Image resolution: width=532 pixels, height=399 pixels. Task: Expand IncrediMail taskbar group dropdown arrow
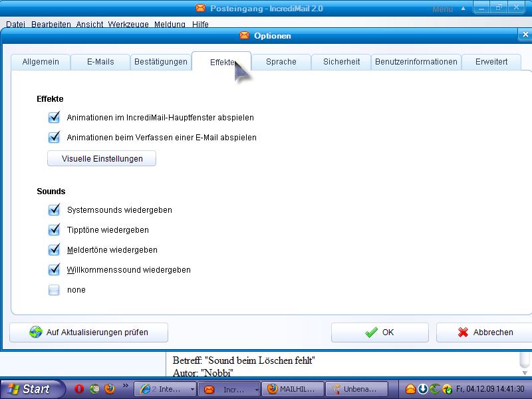(257, 390)
